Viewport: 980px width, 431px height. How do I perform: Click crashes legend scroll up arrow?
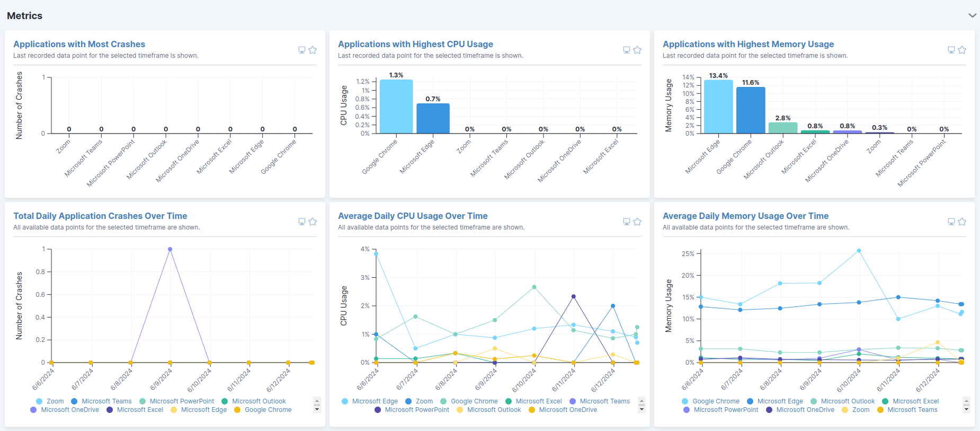[x=317, y=401]
